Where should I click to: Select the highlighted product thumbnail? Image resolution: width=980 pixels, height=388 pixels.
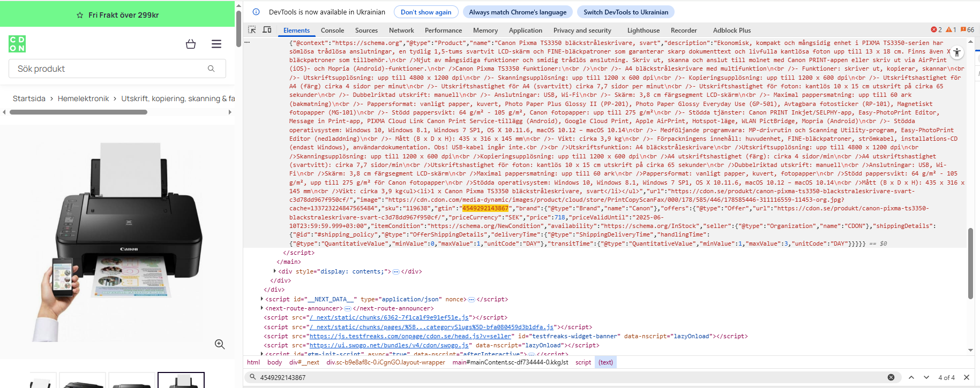click(x=181, y=380)
